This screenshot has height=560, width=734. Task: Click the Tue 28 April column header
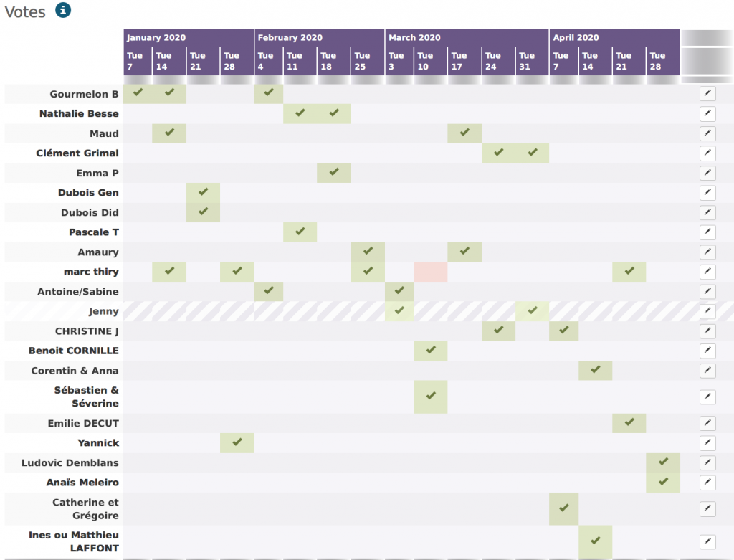663,61
